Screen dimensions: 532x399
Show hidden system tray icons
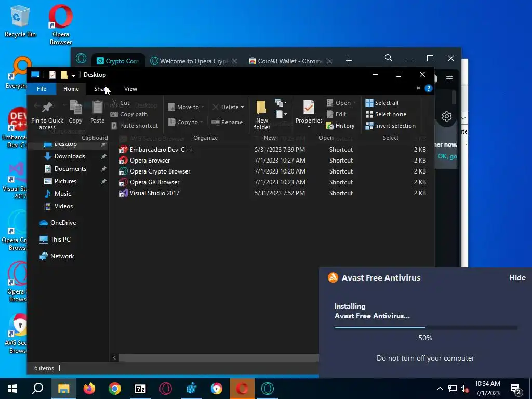(x=440, y=389)
